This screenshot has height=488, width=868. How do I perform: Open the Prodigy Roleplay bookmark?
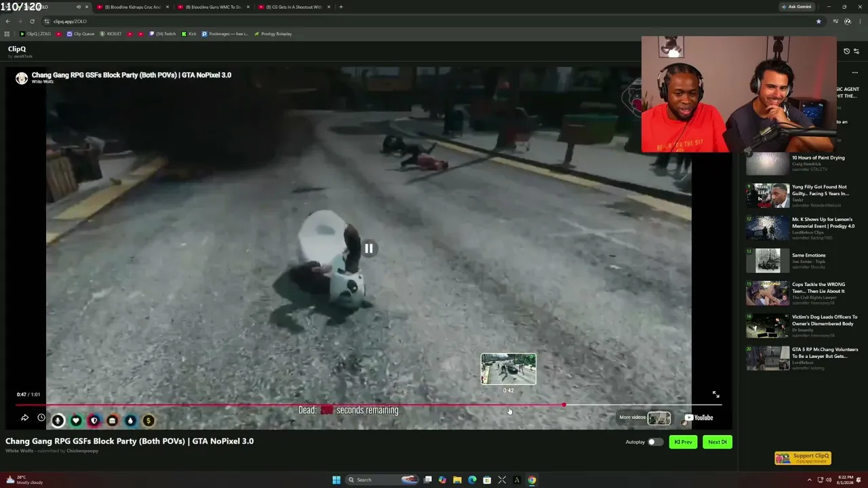pos(273,34)
